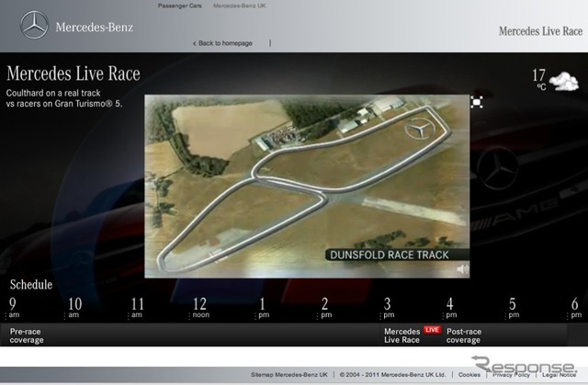Click the Mercedes Live Race page heading
588x385 pixels.
(x=73, y=74)
